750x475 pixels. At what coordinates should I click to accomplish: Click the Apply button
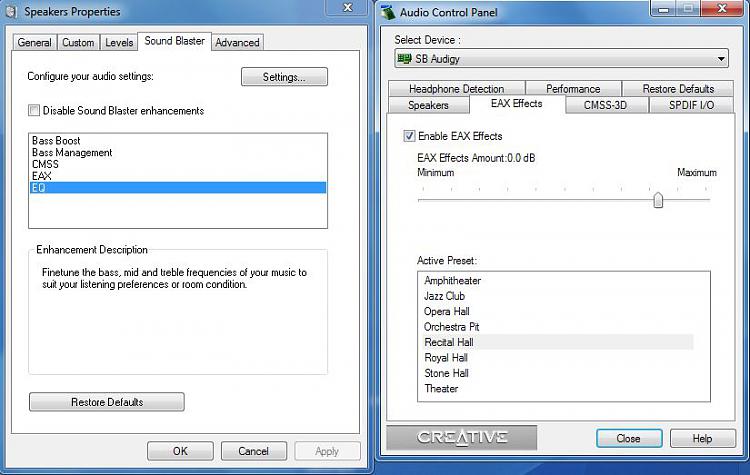coord(327,451)
